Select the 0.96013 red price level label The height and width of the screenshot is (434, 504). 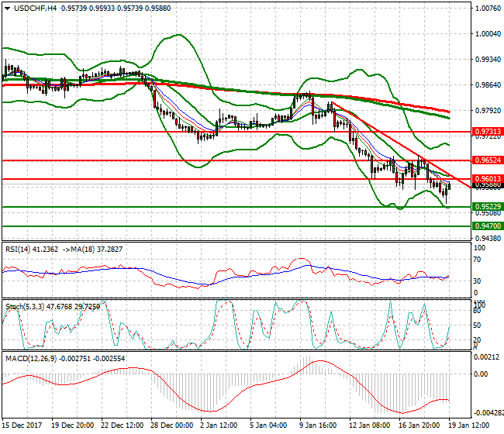coord(488,178)
